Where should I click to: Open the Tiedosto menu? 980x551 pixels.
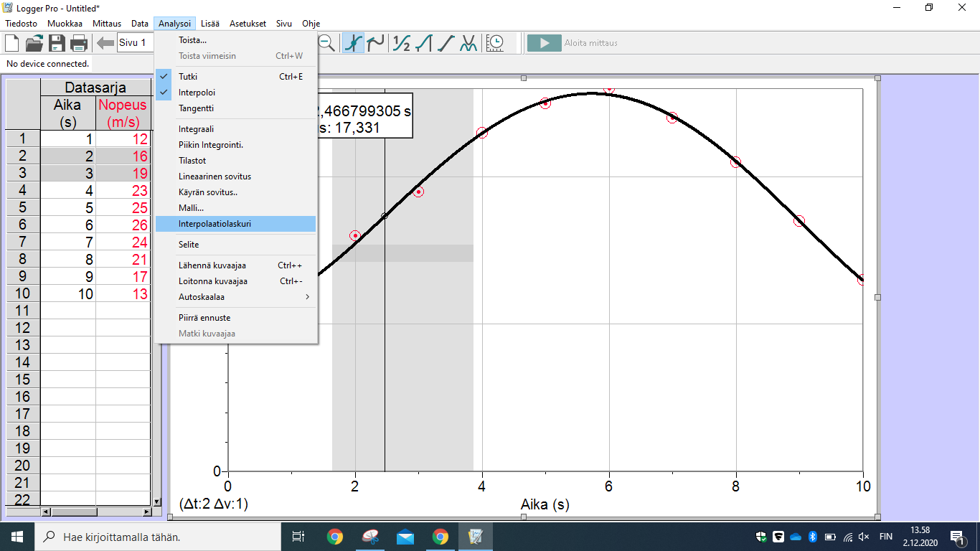[21, 24]
